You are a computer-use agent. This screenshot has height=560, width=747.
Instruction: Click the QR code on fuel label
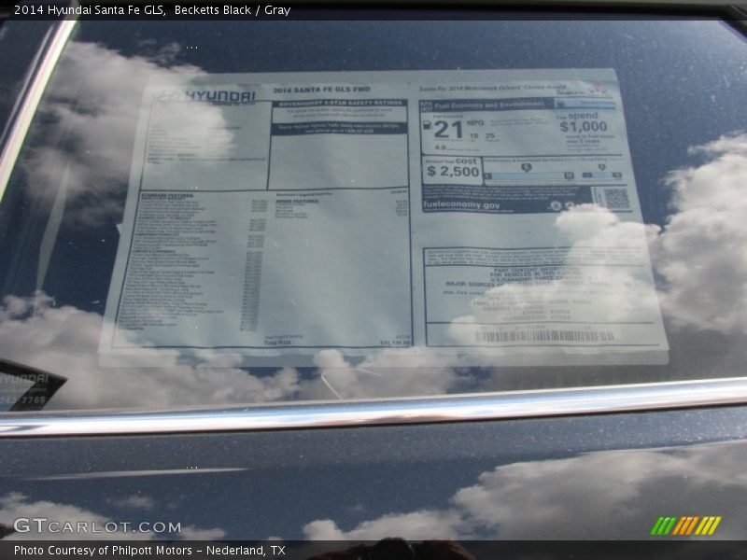pos(616,199)
